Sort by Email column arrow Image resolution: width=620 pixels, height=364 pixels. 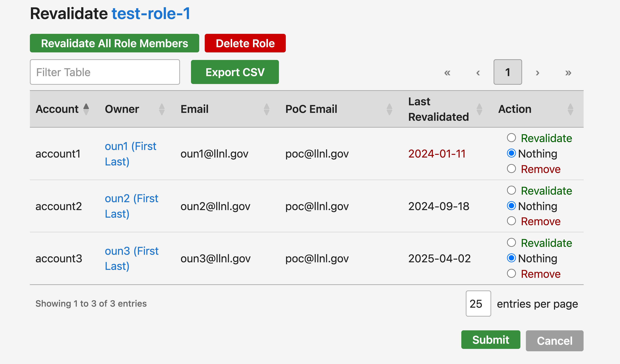point(266,109)
